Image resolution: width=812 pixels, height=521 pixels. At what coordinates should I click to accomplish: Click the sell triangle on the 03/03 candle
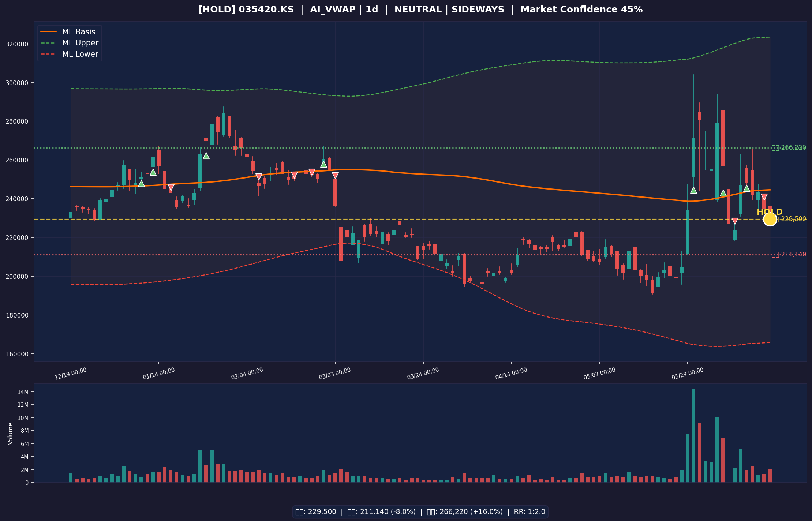(336, 176)
